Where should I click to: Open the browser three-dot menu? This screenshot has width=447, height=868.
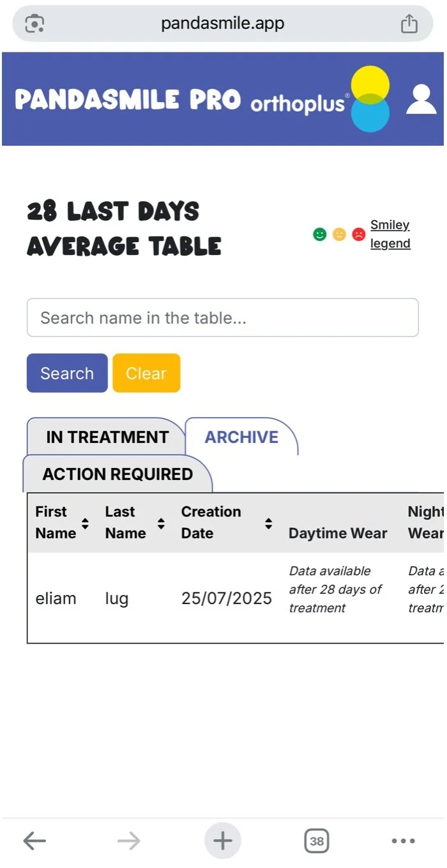[403, 841]
